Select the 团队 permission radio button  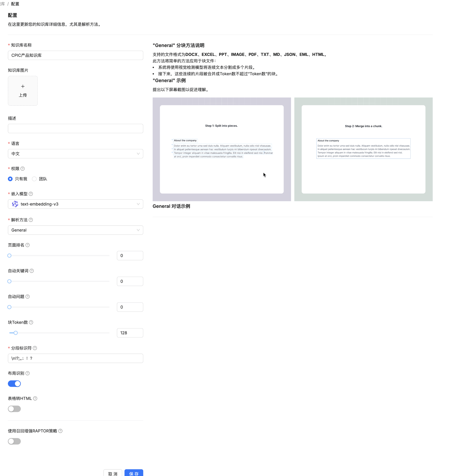[x=34, y=179]
